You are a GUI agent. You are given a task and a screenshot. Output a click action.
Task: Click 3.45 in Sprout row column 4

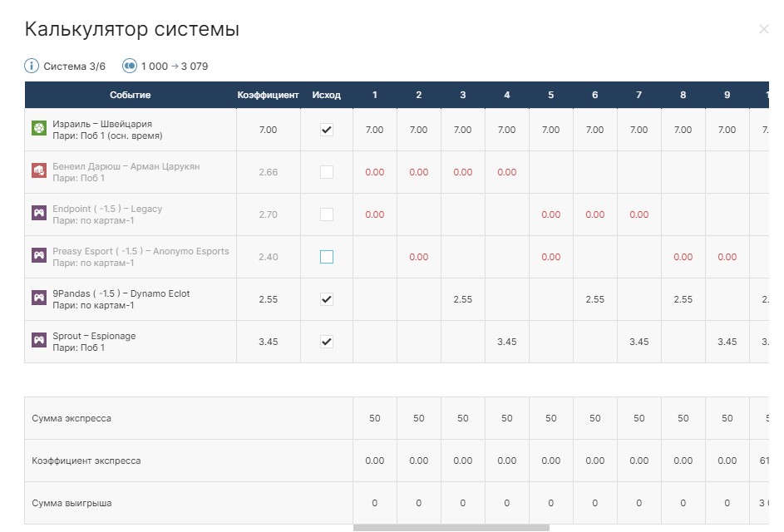coord(506,342)
